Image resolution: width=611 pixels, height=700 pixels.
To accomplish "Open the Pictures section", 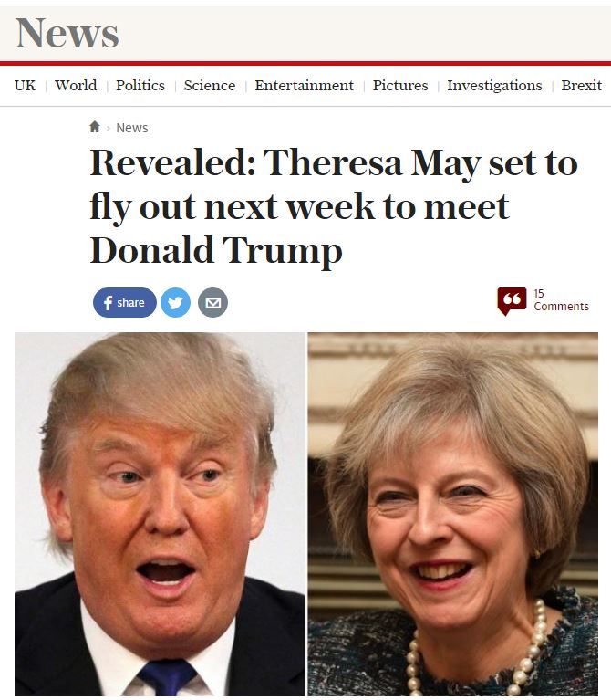I will point(400,85).
